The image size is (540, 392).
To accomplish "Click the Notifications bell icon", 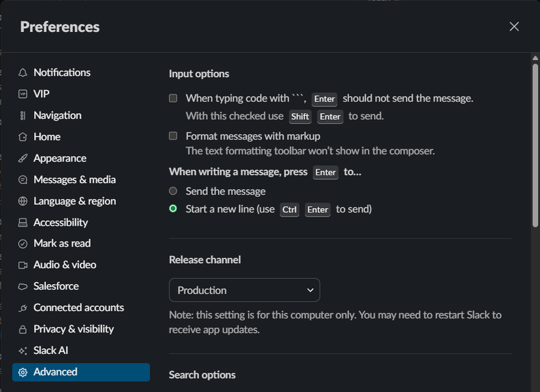I will [22, 72].
